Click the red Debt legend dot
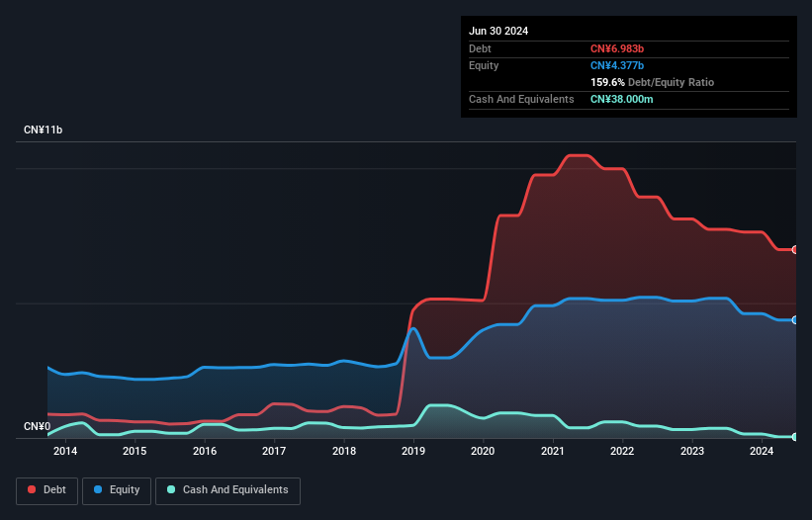Image resolution: width=812 pixels, height=520 pixels. [x=32, y=489]
